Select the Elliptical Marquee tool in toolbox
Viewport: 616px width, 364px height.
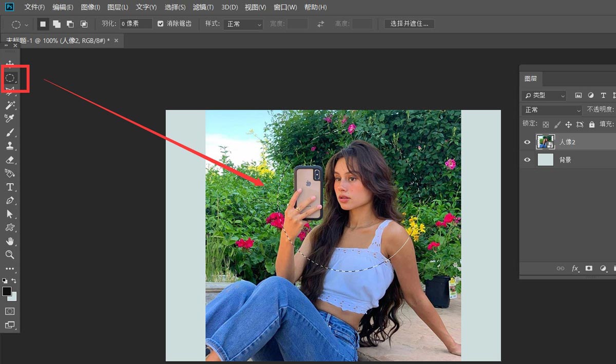point(10,78)
